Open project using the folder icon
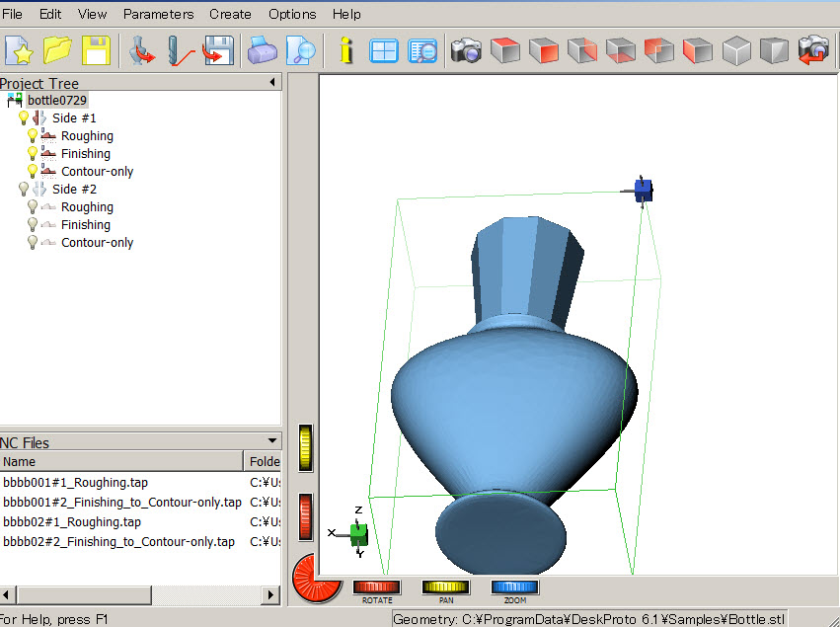This screenshot has height=627, width=840. (x=57, y=50)
